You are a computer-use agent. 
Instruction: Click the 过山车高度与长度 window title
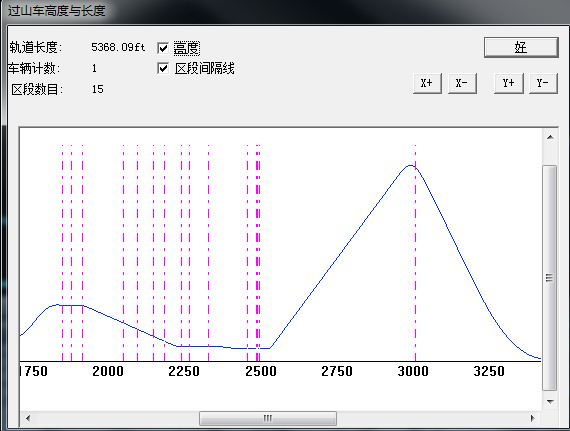tap(56, 10)
